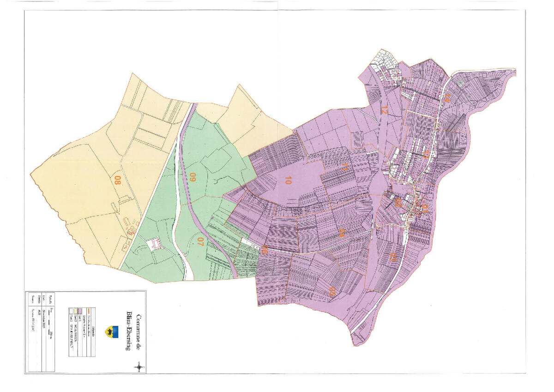Select section label 08 in yellow zone
The height and width of the screenshot is (392, 554).
(x=117, y=180)
